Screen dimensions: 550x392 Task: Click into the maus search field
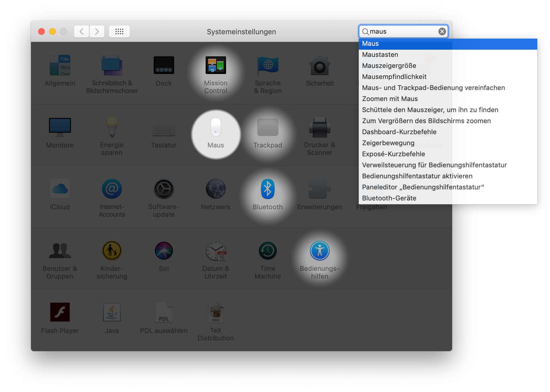point(401,31)
